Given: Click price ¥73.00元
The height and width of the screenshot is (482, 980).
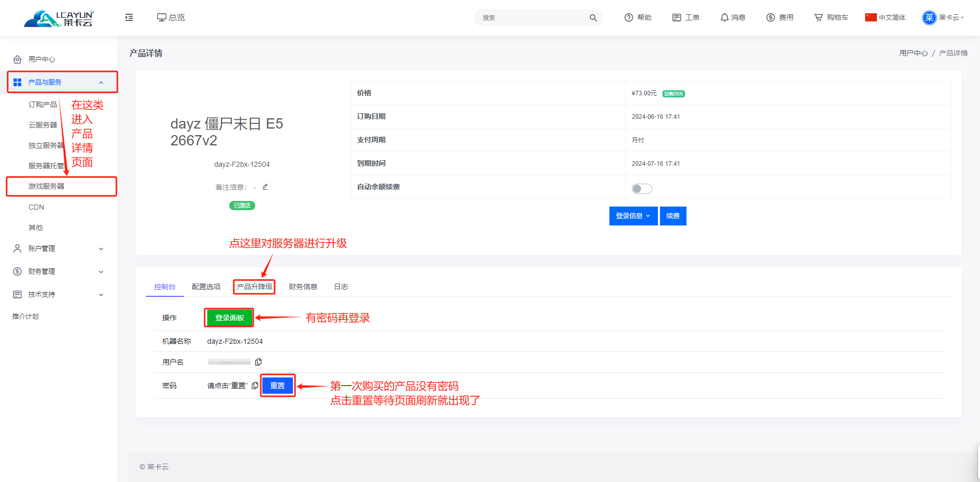Looking at the screenshot, I should 644,93.
